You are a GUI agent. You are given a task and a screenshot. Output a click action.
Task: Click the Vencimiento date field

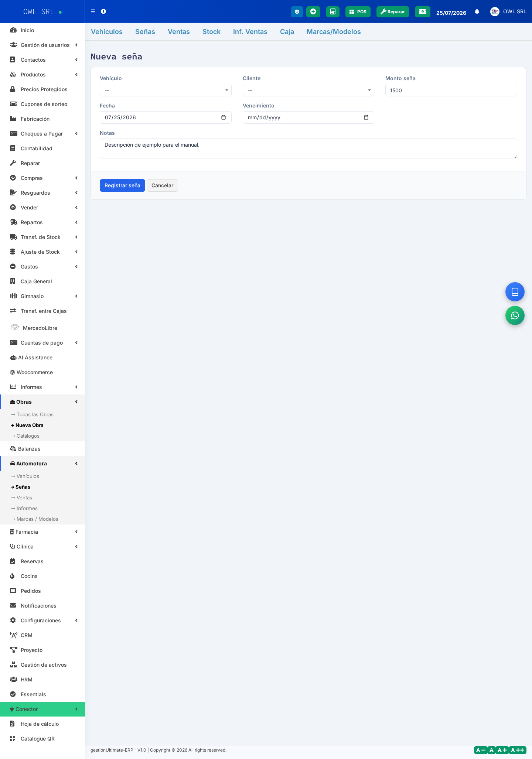point(308,117)
